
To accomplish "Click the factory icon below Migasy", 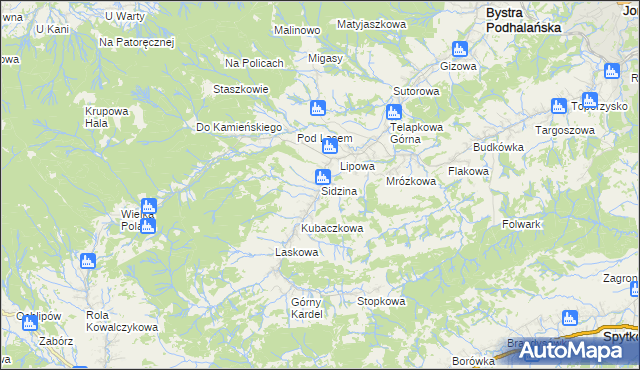I will point(318,108).
